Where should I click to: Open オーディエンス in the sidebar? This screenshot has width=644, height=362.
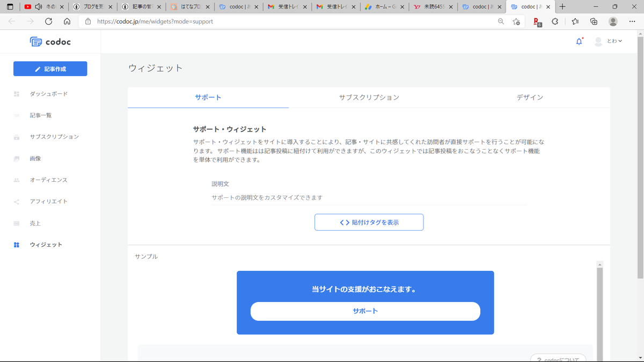[x=49, y=180]
